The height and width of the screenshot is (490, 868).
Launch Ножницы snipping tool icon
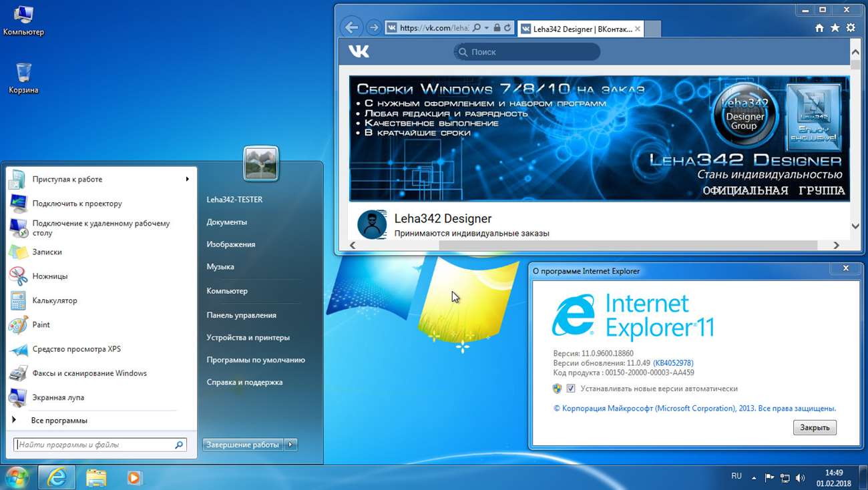(18, 276)
